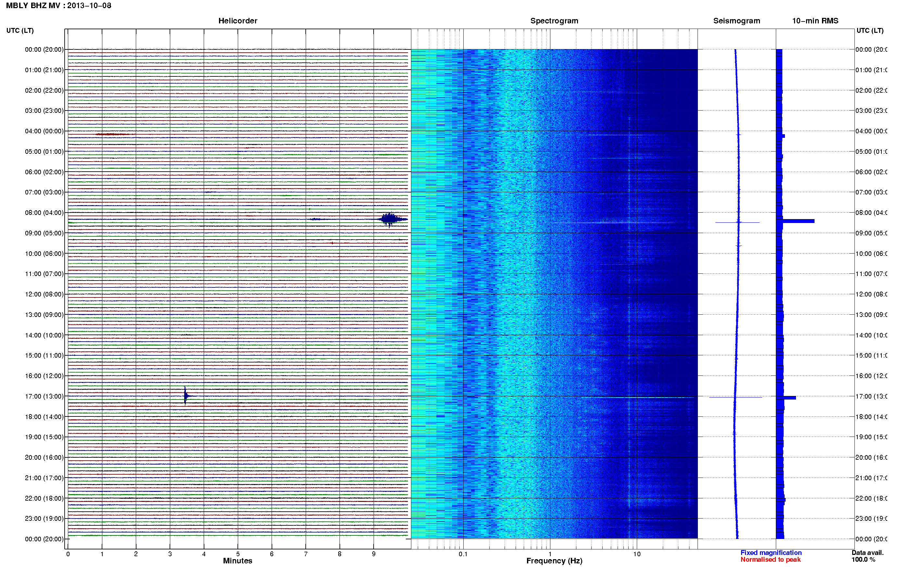This screenshot has width=924, height=578.
Task: Click the 100.0 % data availability value
Action: pos(863,560)
